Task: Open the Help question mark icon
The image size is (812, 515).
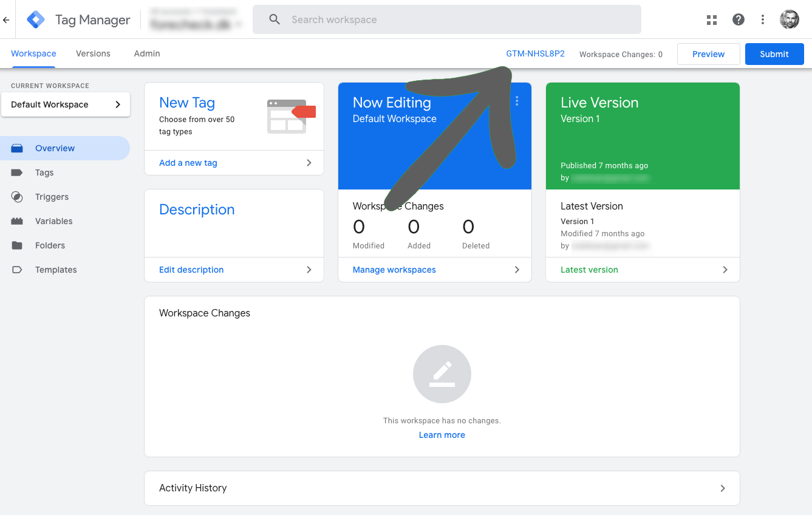Action: (739, 19)
